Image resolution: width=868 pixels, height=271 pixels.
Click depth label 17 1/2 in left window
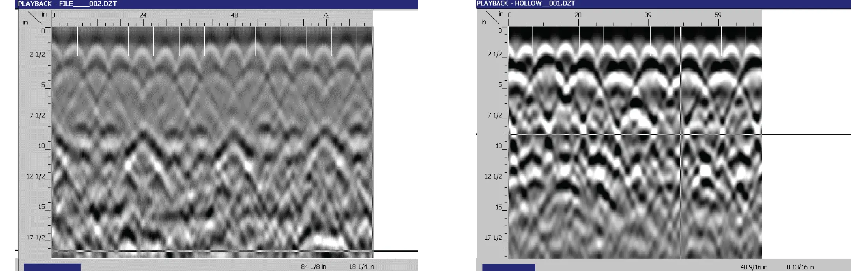[x=36, y=237]
